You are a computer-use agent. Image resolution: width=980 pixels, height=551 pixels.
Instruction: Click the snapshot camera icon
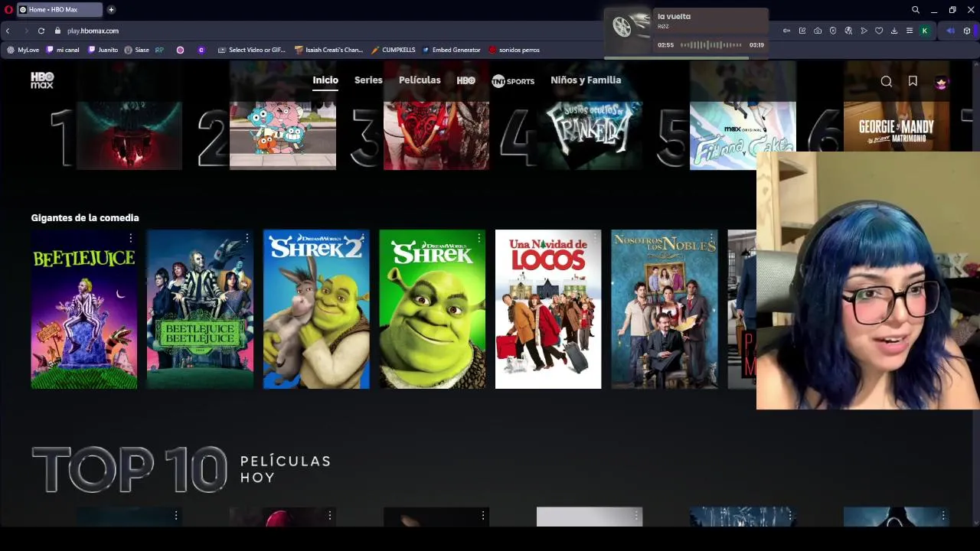(818, 31)
